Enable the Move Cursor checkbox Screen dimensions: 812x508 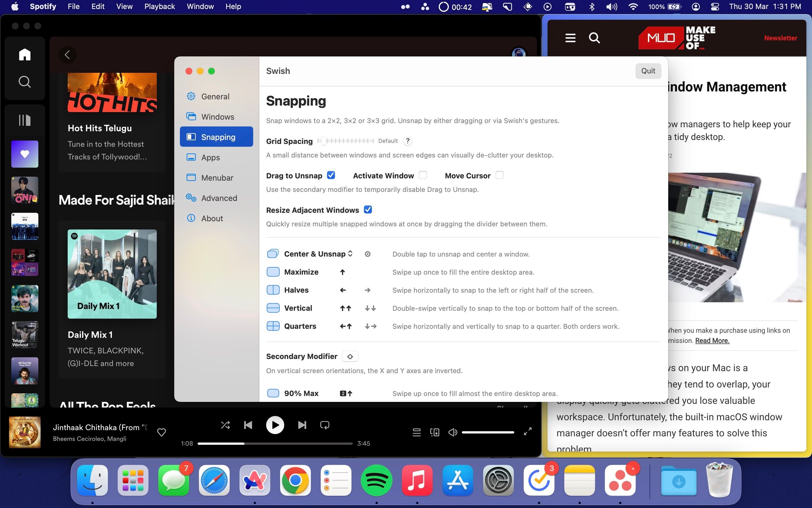499,175
